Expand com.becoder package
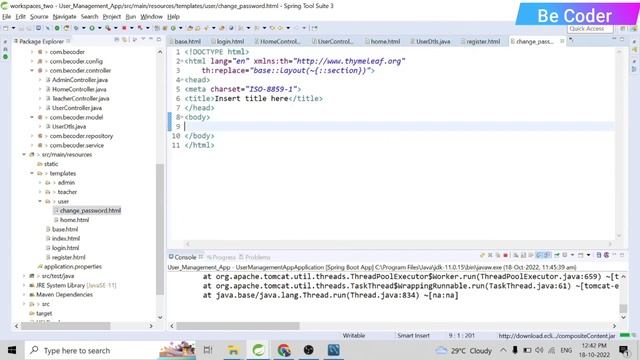Screen dimensions: 640x360 pos(32,52)
